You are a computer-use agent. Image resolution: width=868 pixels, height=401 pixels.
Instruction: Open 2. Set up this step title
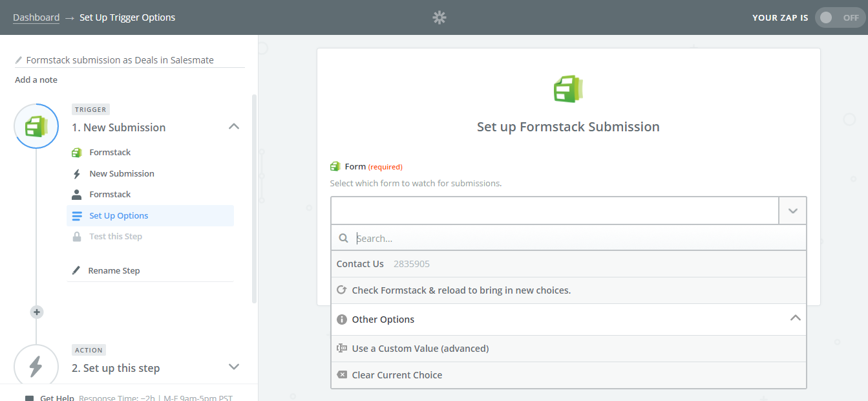116,368
